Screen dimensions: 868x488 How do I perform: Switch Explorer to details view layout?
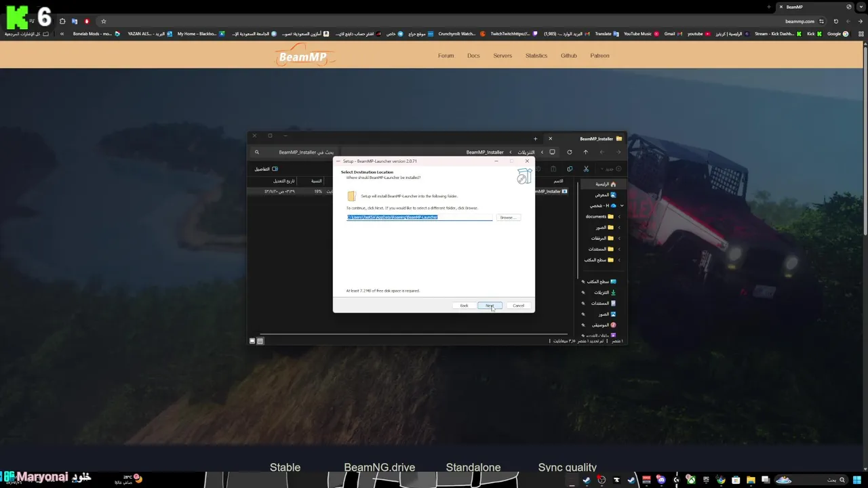[x=260, y=341]
